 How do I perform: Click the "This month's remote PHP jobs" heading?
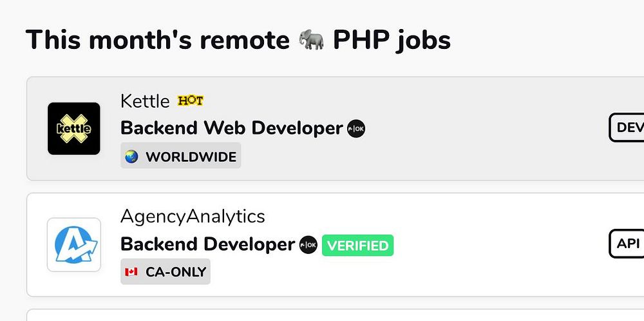tap(161, 41)
